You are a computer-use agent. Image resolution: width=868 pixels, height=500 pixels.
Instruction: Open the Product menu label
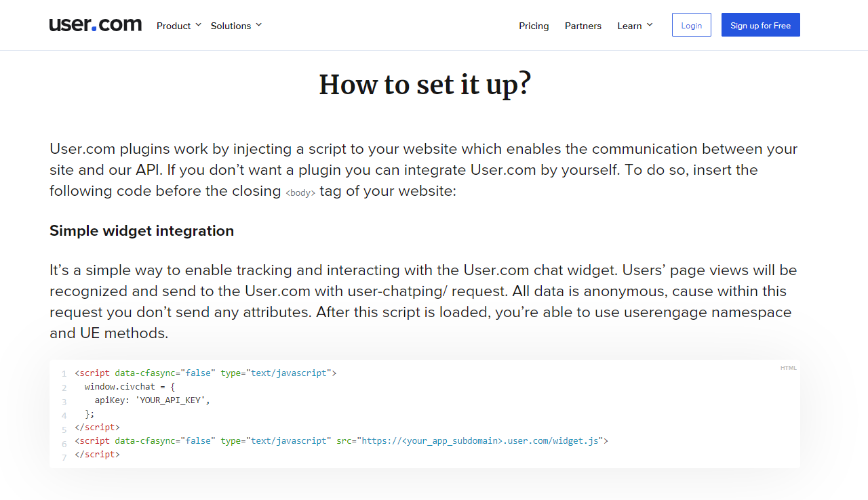[174, 26]
